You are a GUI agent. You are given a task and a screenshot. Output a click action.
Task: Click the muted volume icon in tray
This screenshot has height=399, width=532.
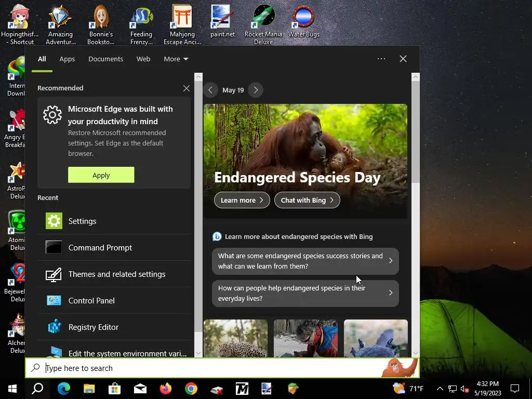(x=464, y=389)
